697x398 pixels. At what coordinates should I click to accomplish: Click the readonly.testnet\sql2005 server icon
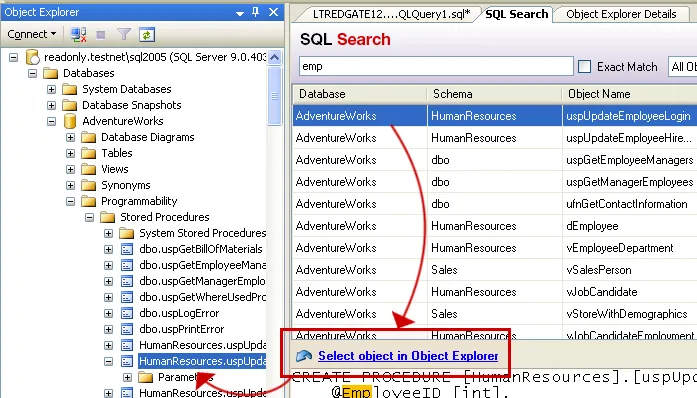tap(32, 57)
